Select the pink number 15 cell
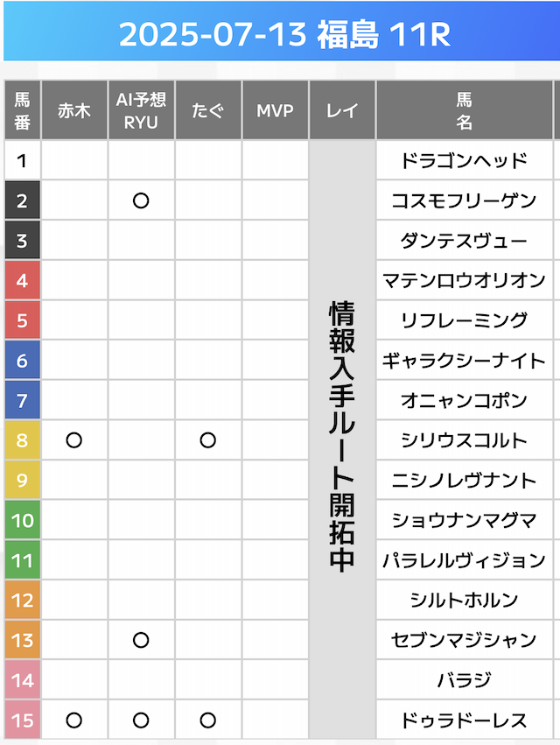The image size is (560, 745). [x=22, y=720]
